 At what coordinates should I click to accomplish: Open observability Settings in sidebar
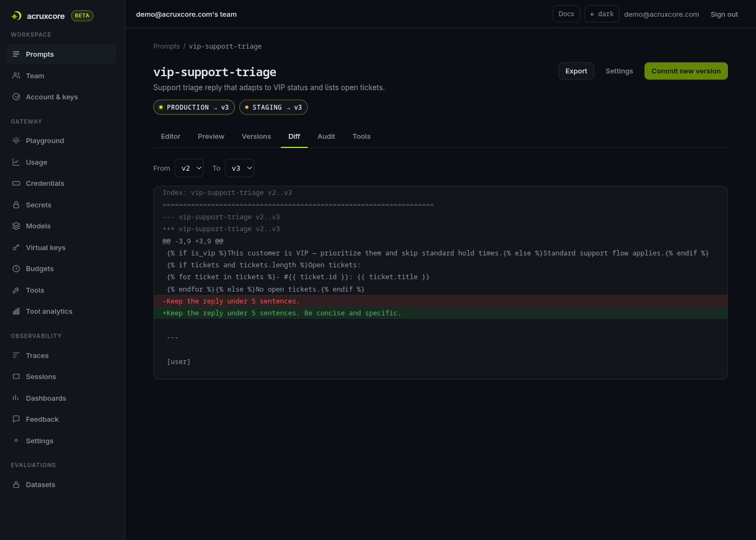tap(39, 441)
